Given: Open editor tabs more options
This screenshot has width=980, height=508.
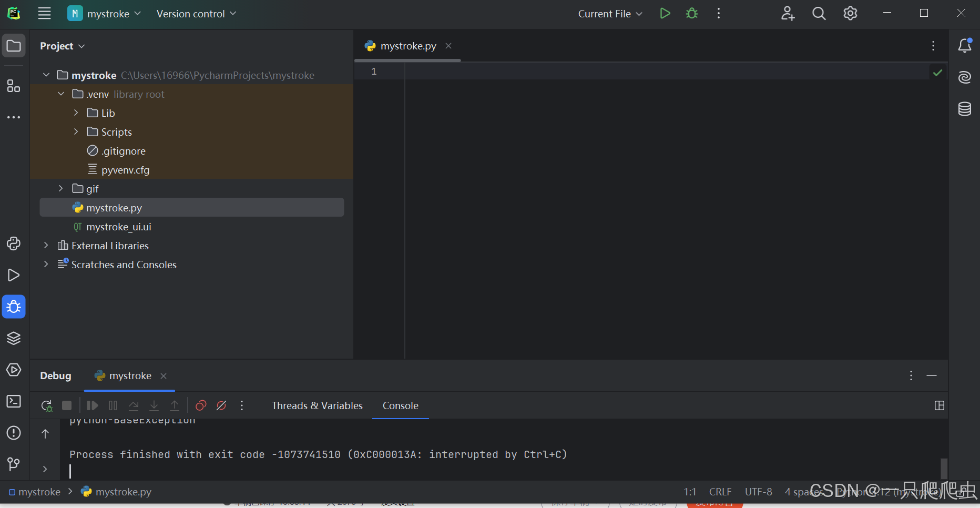Looking at the screenshot, I should tap(933, 46).
